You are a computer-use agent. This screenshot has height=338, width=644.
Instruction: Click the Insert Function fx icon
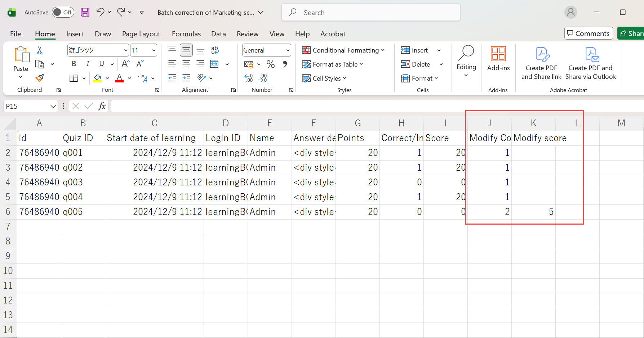102,106
